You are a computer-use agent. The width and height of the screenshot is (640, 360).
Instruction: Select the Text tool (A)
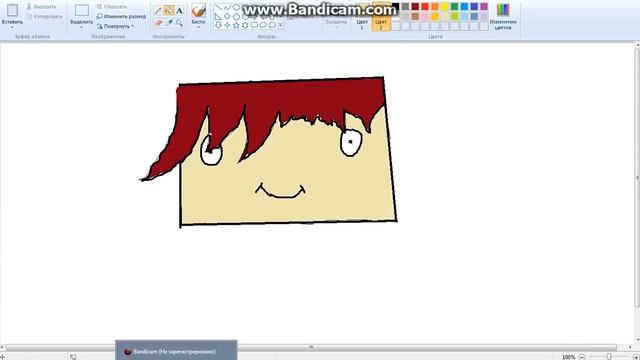(179, 11)
